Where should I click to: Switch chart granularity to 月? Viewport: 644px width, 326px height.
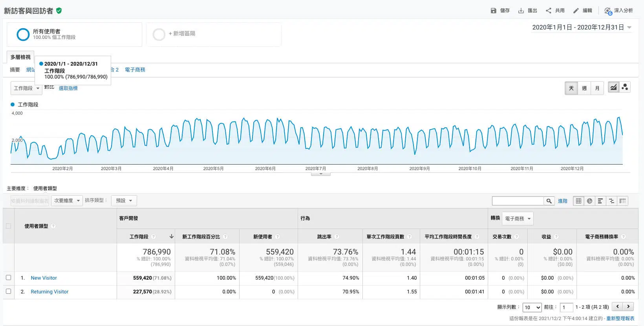(x=597, y=88)
